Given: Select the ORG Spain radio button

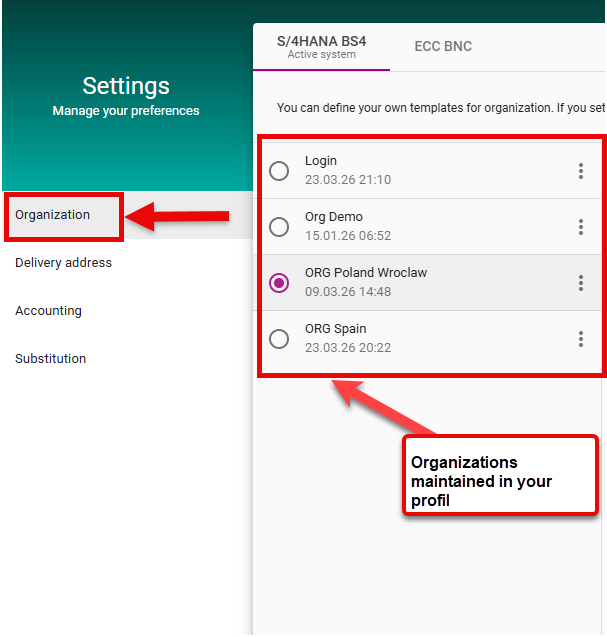Looking at the screenshot, I should (279, 339).
